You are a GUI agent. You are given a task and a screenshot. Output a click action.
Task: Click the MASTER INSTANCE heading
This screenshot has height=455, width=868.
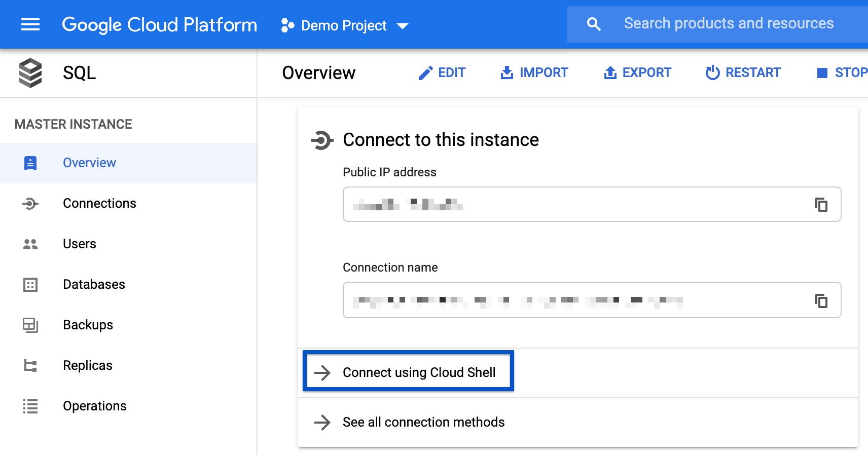[x=73, y=124]
